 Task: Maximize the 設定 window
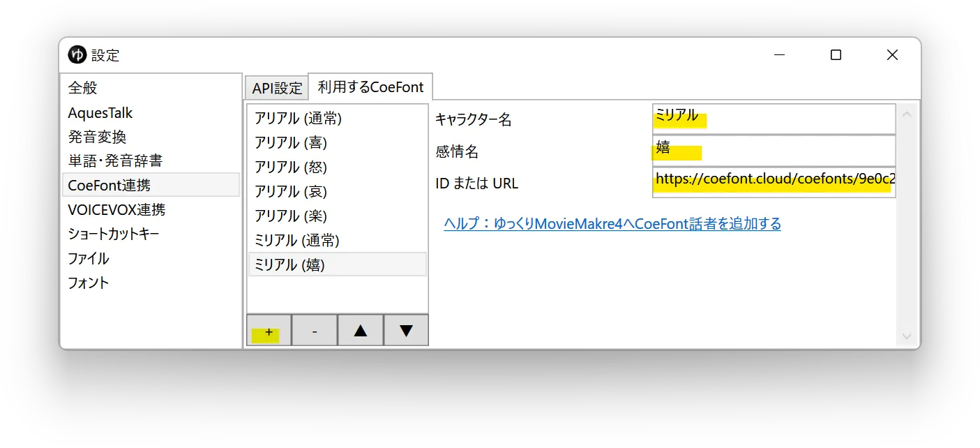[x=836, y=55]
